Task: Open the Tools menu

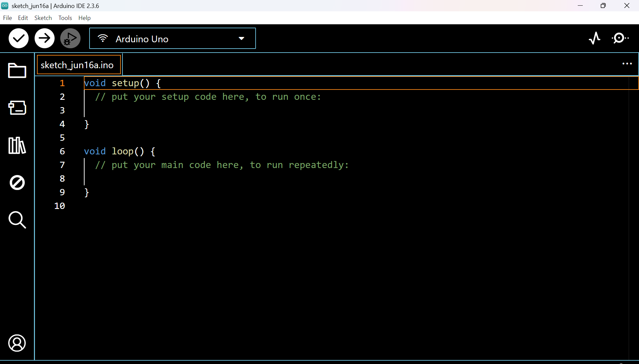Action: point(65,18)
